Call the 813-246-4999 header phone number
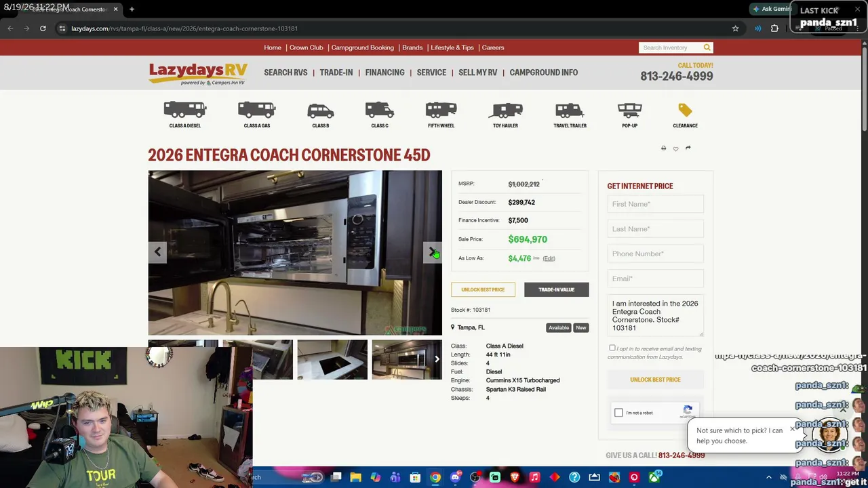This screenshot has height=488, width=868. [x=677, y=76]
